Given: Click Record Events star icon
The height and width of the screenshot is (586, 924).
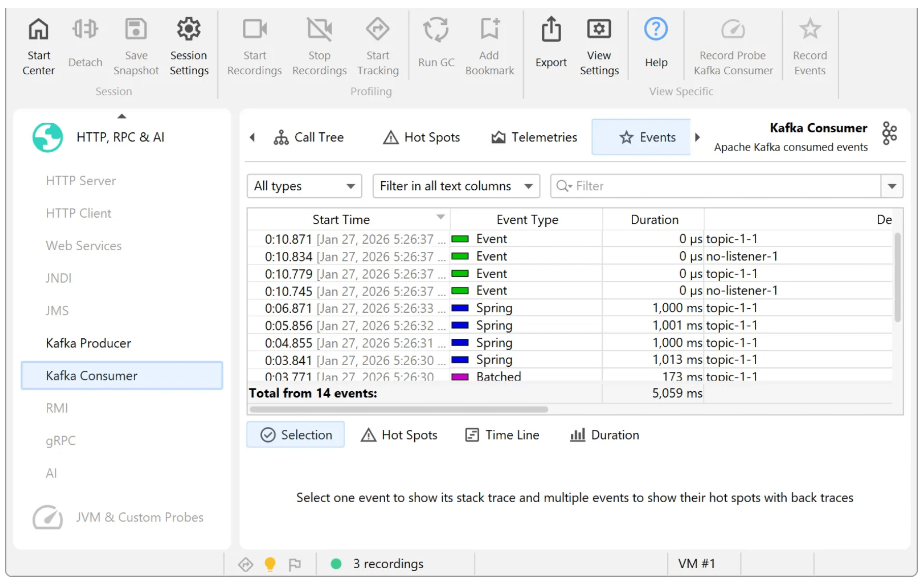Looking at the screenshot, I should (810, 30).
